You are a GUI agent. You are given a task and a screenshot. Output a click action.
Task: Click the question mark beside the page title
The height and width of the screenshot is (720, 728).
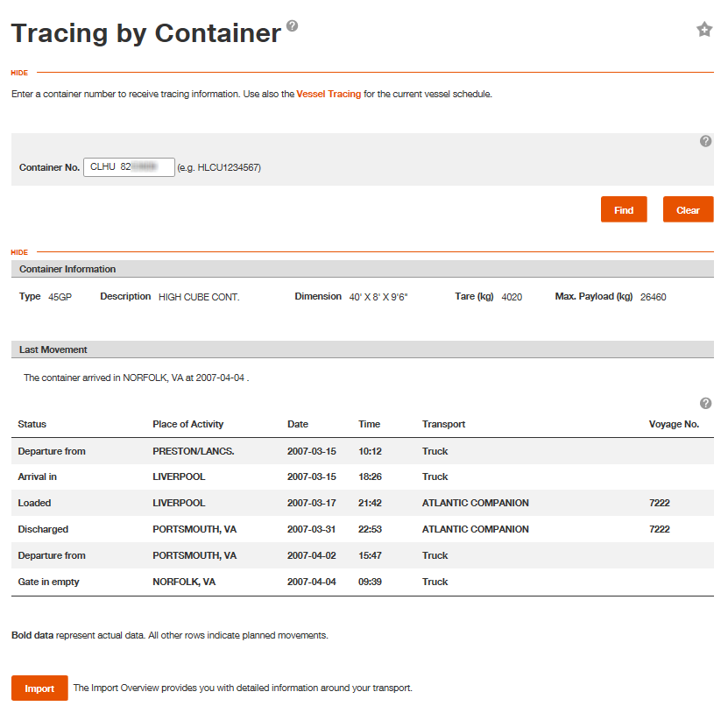click(x=291, y=25)
